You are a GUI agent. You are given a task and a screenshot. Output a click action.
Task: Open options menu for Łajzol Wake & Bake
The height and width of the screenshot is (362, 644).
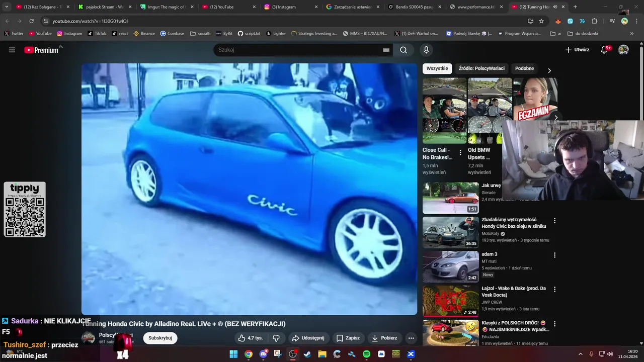(x=555, y=290)
